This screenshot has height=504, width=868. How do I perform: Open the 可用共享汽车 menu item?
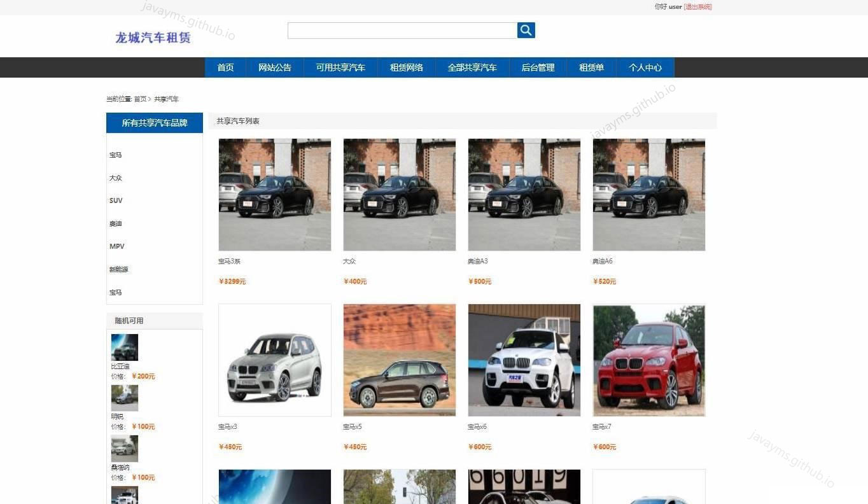(340, 67)
